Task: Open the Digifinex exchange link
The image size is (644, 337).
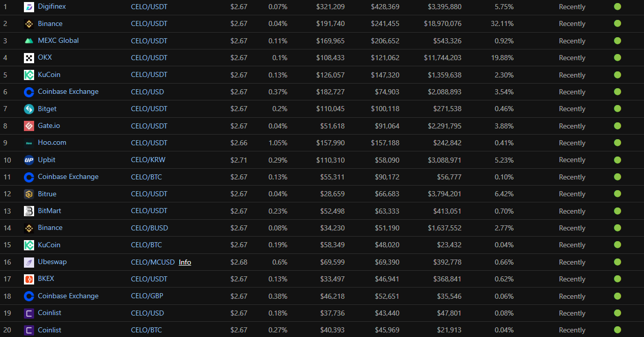Action: tap(52, 7)
